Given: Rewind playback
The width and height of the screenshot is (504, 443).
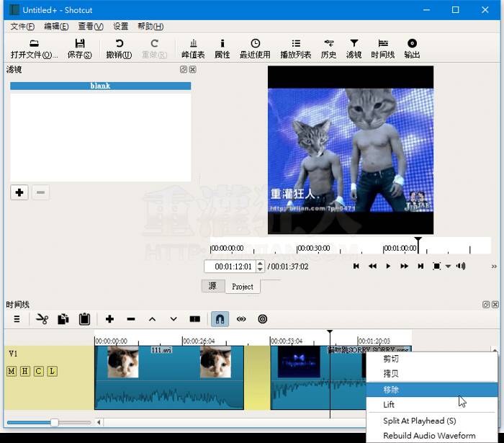Looking at the screenshot, I should click(372, 267).
